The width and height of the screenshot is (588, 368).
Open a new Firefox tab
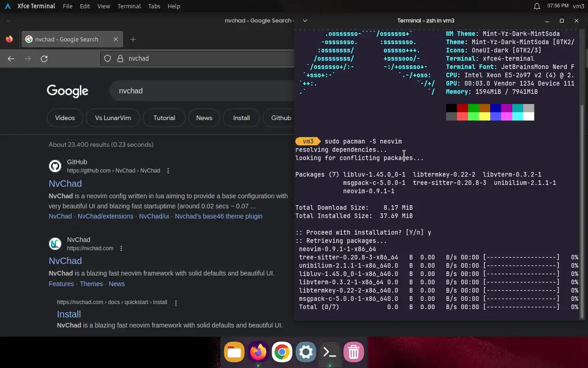[x=133, y=39]
